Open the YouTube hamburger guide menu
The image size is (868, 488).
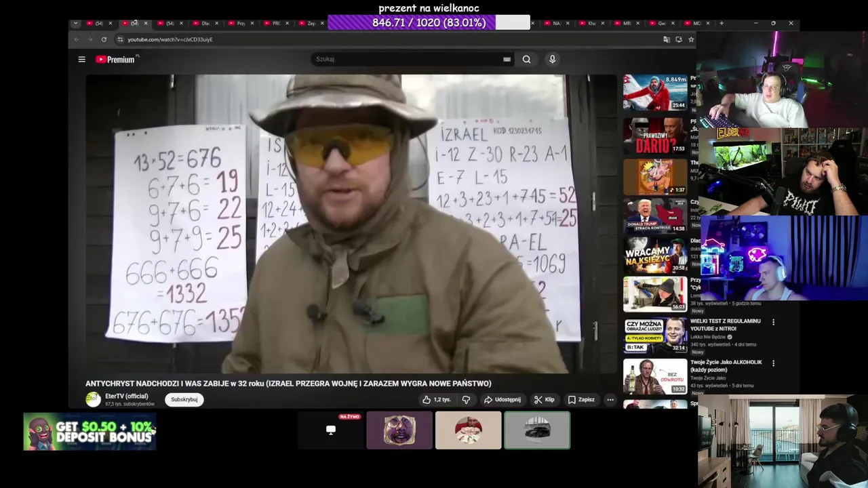click(81, 59)
